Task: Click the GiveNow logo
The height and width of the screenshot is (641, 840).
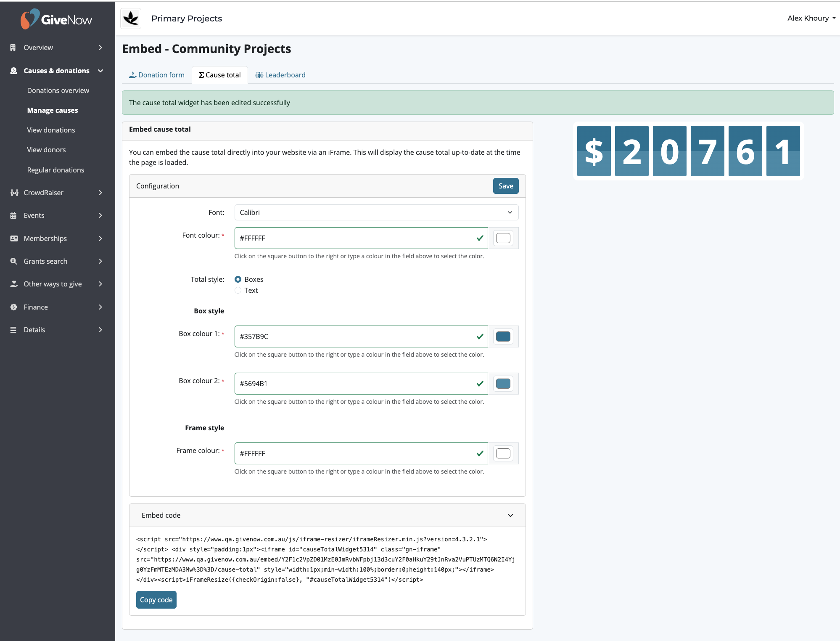Action: coord(56,19)
